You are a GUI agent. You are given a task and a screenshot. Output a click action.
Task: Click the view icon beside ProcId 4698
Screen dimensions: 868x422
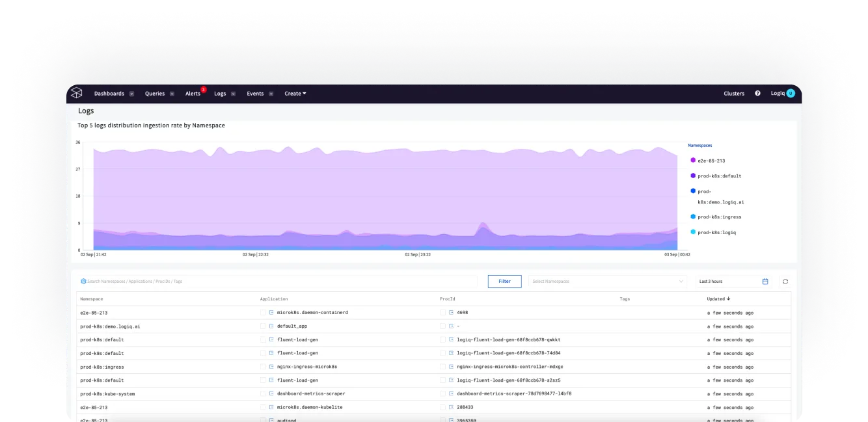click(451, 313)
